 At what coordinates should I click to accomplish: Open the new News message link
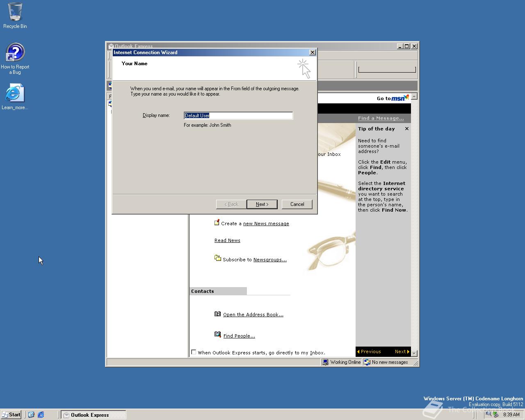tap(266, 224)
